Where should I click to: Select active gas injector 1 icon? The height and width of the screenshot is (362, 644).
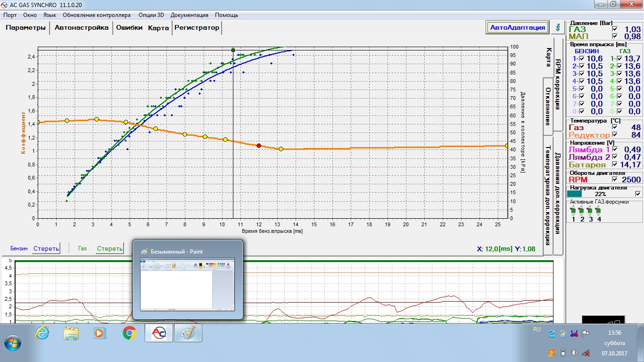coord(573,210)
